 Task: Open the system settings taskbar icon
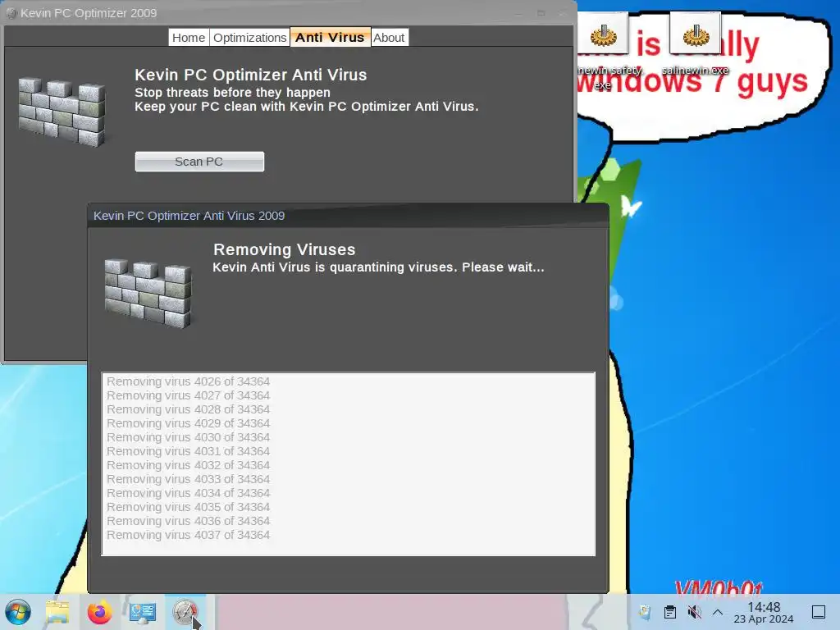[x=143, y=612]
